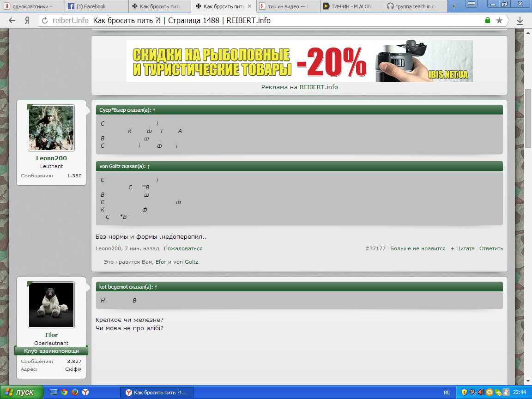Launch Firefox from quick launch

click(75, 392)
